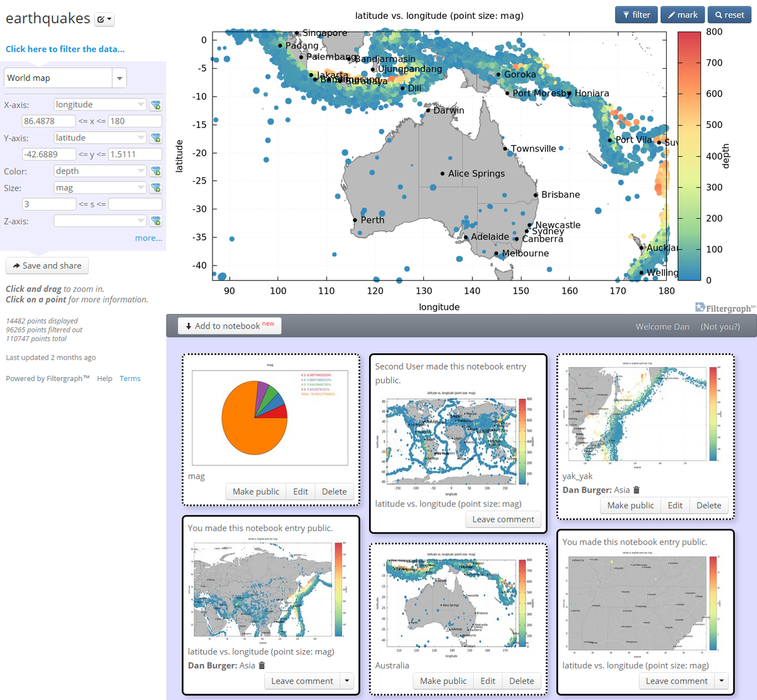The height and width of the screenshot is (700, 757).
Task: Delete the Asia tag on the latitude vs. longitude entry
Action: pos(262,665)
